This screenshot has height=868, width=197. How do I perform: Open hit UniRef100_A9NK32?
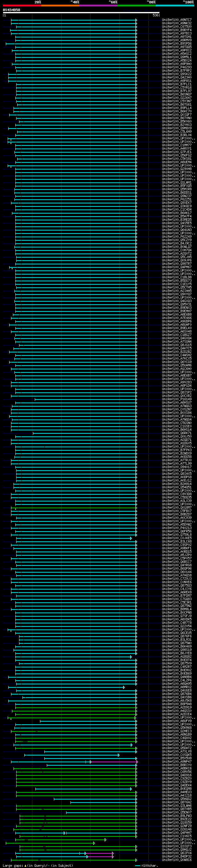click(x=177, y=23)
